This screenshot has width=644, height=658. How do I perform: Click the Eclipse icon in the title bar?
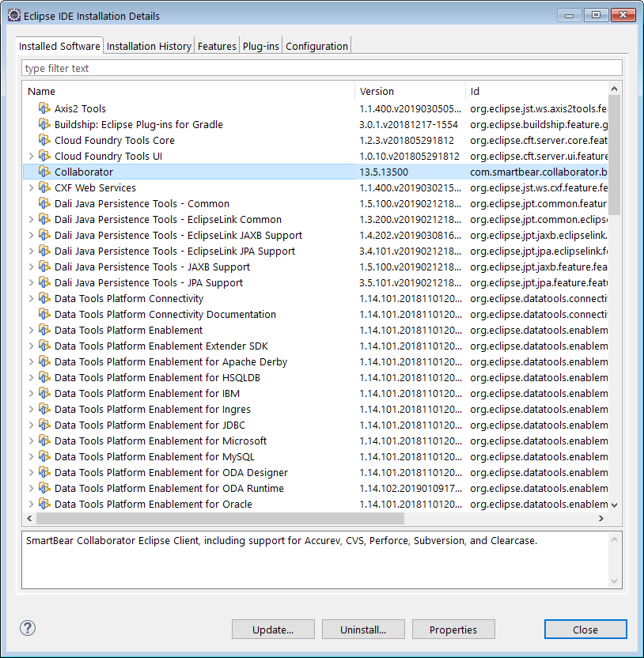coord(14,16)
